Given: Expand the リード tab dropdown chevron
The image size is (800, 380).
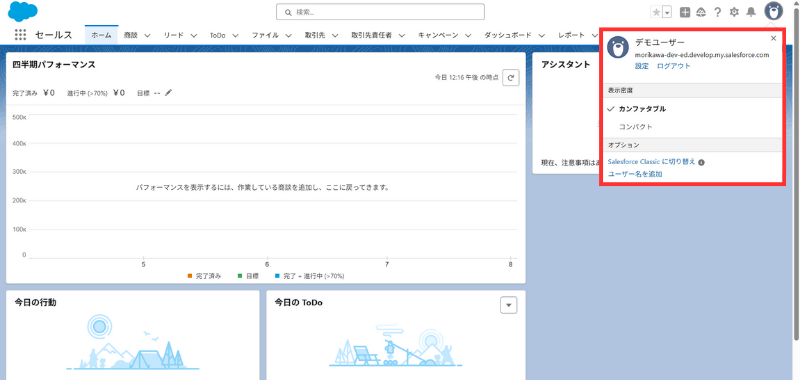Looking at the screenshot, I should (194, 36).
